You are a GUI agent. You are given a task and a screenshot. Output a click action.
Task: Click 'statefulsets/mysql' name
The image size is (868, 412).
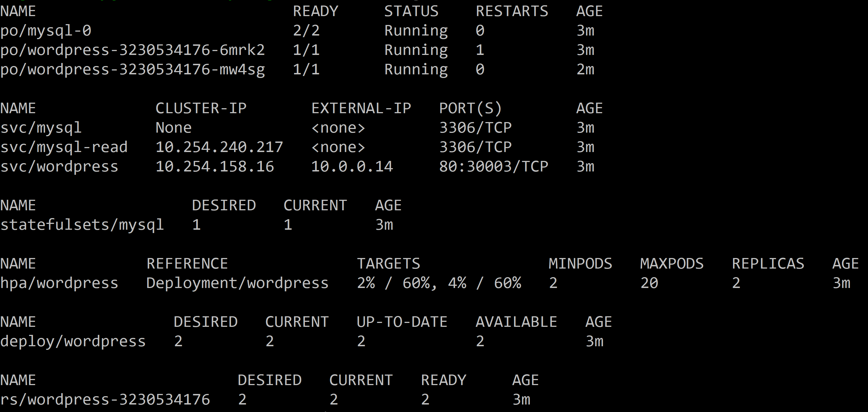(82, 225)
